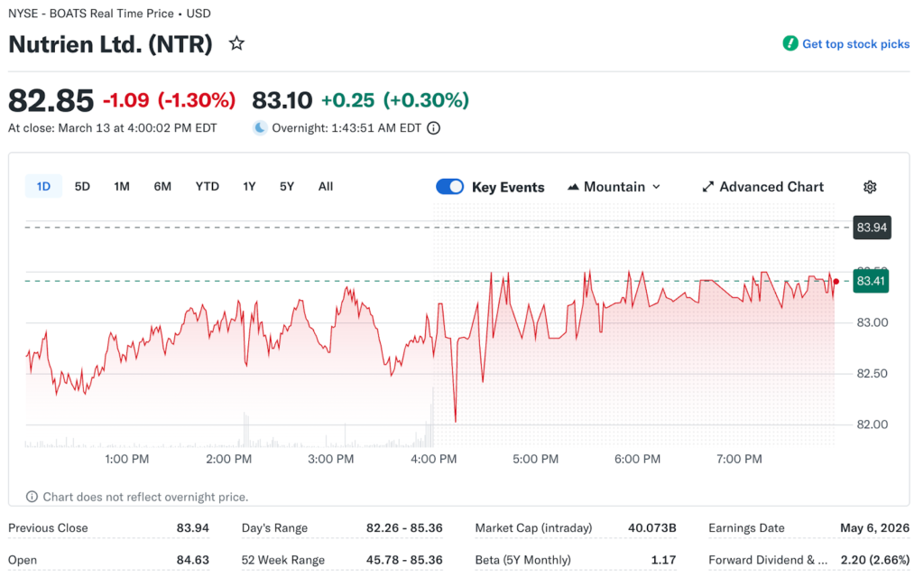Viewport: 924px width, 578px height.
Task: Open chart settings gear icon
Action: [870, 187]
